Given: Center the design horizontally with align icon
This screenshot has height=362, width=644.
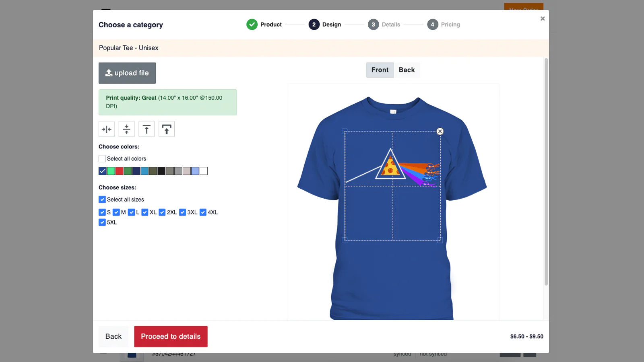Looking at the screenshot, I should 107,129.
